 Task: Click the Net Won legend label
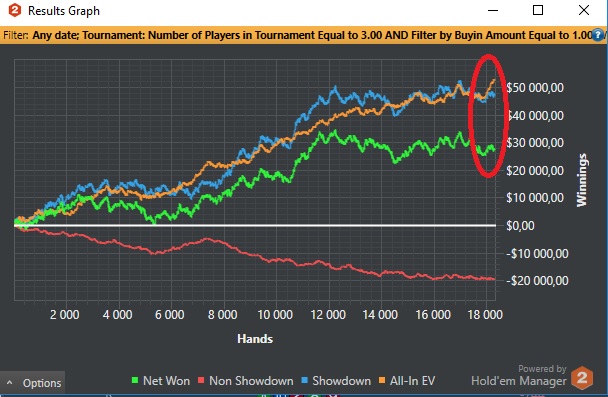pos(166,381)
